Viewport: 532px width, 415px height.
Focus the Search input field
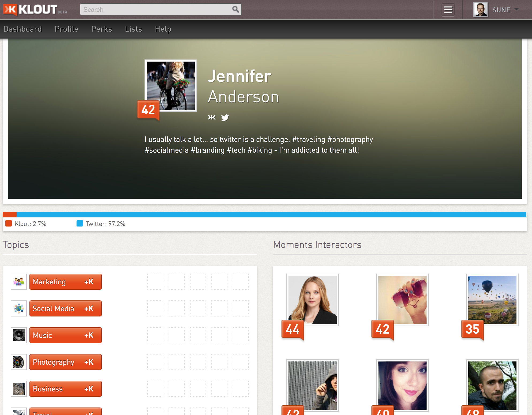click(155, 10)
